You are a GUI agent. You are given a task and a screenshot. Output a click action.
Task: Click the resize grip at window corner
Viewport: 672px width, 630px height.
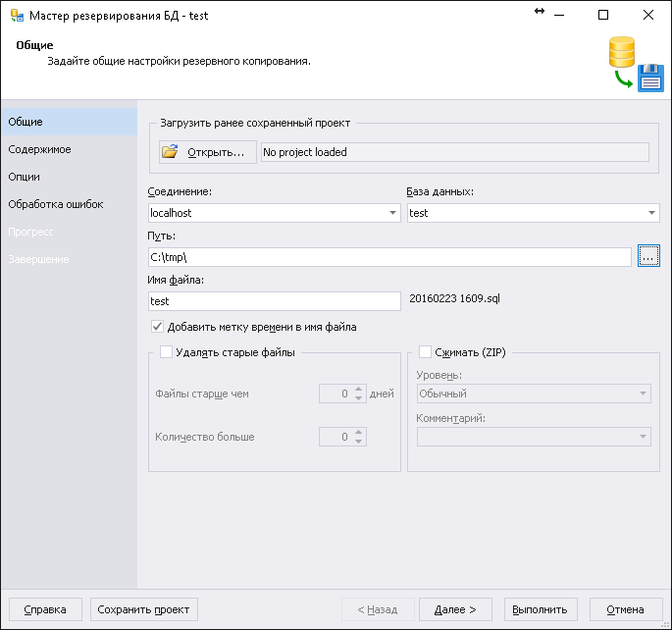pos(666,624)
